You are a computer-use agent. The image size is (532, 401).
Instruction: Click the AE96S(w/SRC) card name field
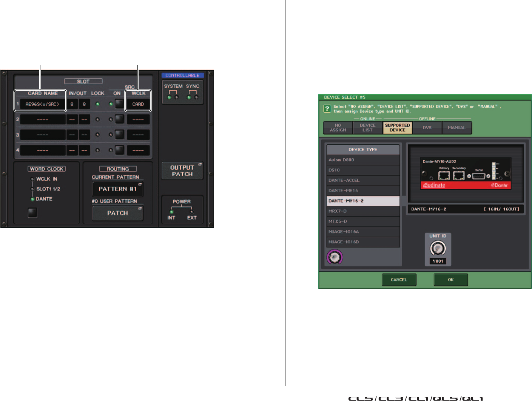(42, 104)
